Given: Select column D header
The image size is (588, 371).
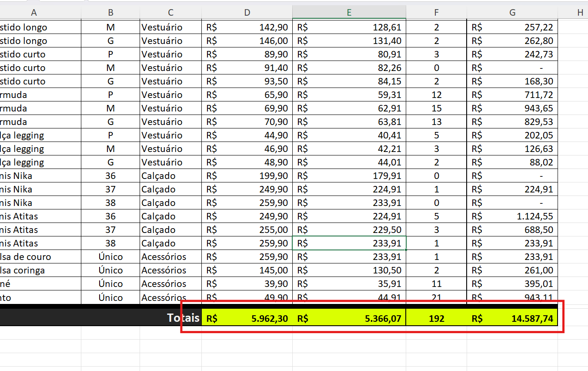Looking at the screenshot, I should click(247, 13).
